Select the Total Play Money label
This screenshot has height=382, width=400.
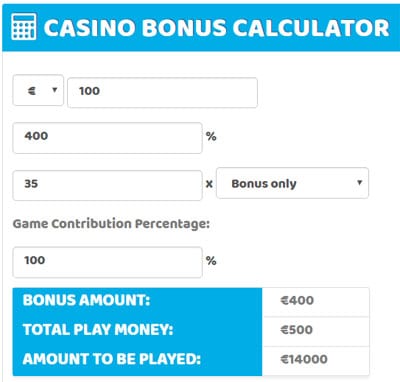(98, 330)
